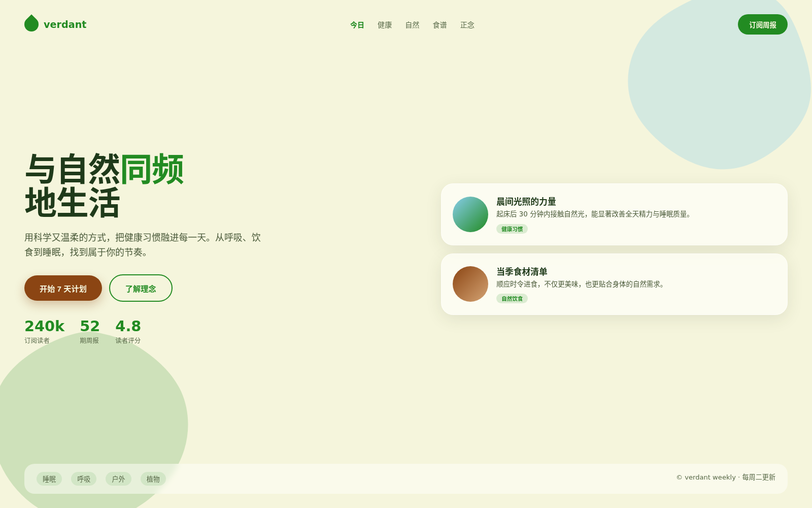
Task: Click the verdant brand name text
Action: (x=65, y=24)
